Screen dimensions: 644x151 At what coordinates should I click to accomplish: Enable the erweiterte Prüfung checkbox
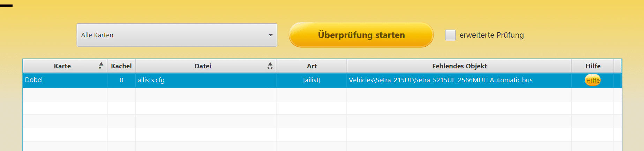click(450, 35)
